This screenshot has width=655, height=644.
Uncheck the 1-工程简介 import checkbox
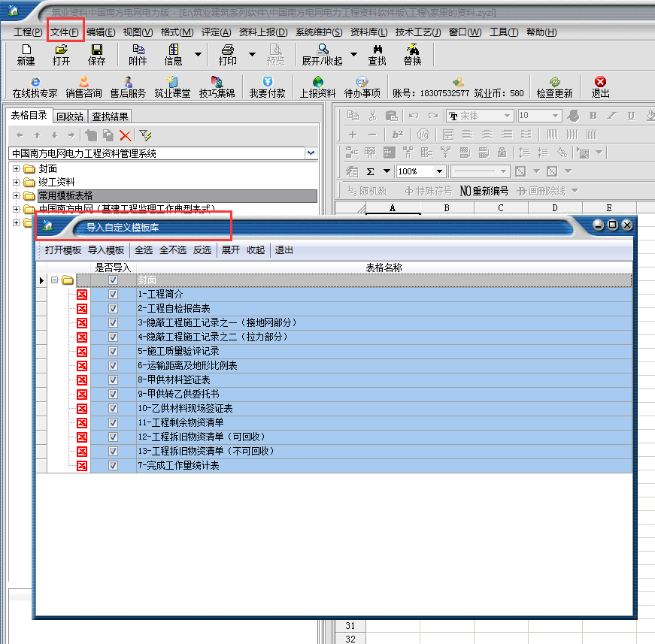tap(114, 295)
